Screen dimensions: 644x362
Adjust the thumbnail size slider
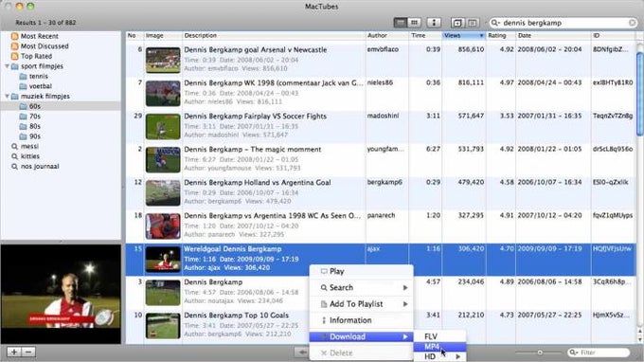point(540,353)
